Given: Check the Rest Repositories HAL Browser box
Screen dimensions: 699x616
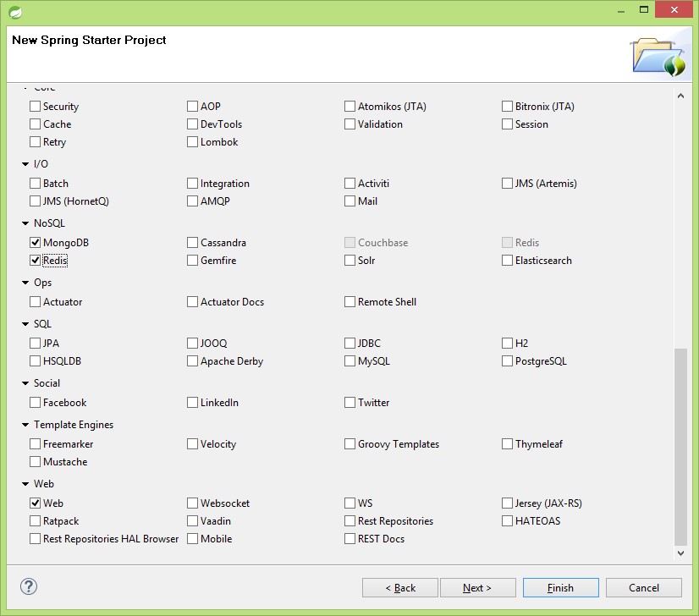Looking at the screenshot, I should coord(35,539).
